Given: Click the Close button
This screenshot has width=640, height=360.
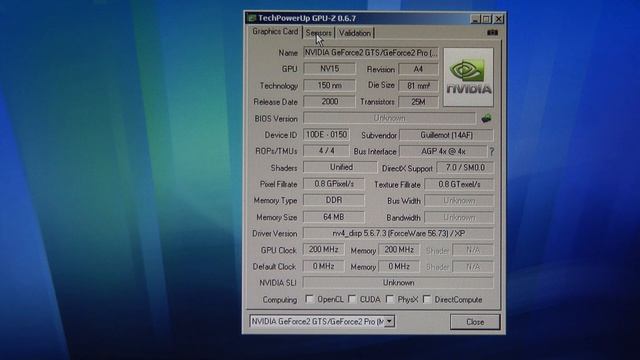Looking at the screenshot, I should click(x=475, y=322).
